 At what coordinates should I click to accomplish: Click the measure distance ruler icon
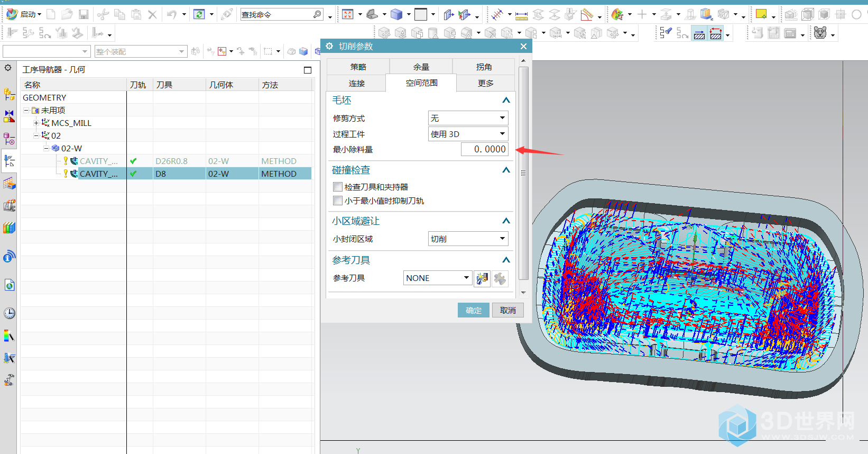(x=521, y=15)
